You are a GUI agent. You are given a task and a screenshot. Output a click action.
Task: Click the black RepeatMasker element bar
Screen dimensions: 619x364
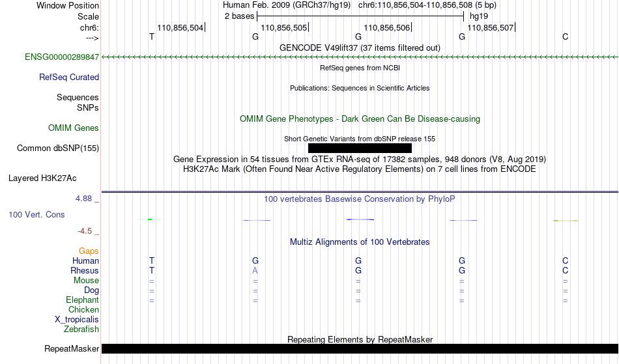[x=360, y=348]
